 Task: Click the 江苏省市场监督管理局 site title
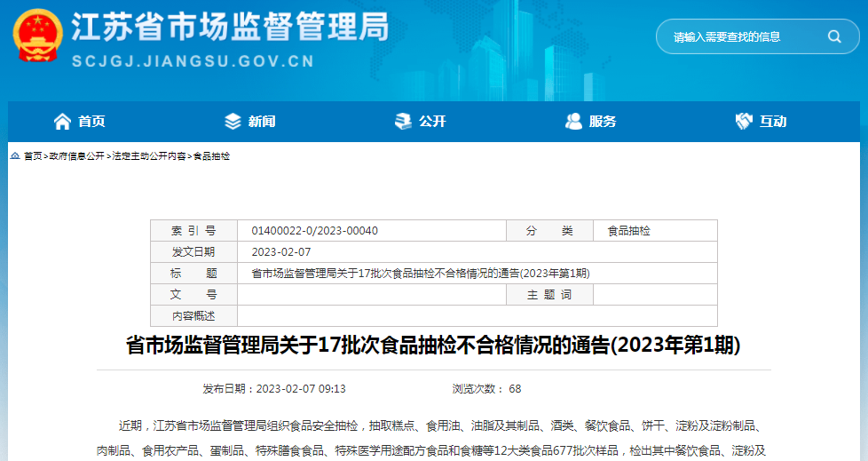[230, 28]
